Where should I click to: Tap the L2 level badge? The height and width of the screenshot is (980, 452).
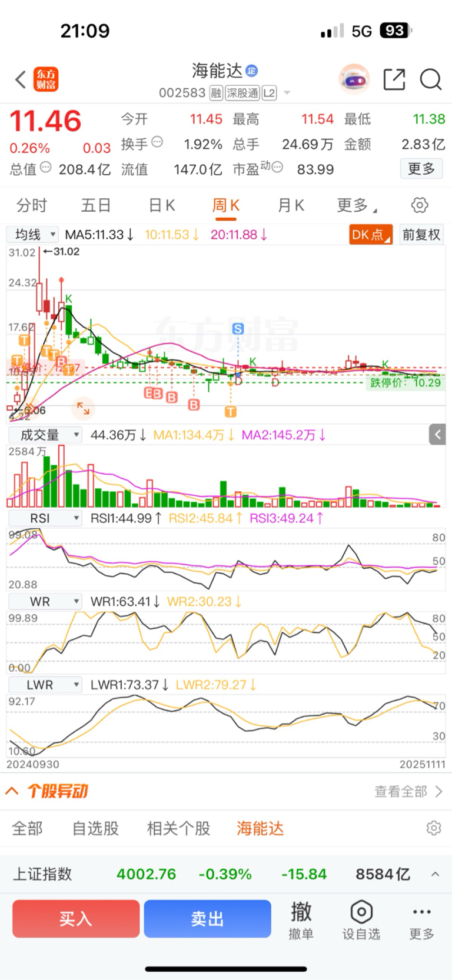pyautogui.click(x=269, y=93)
